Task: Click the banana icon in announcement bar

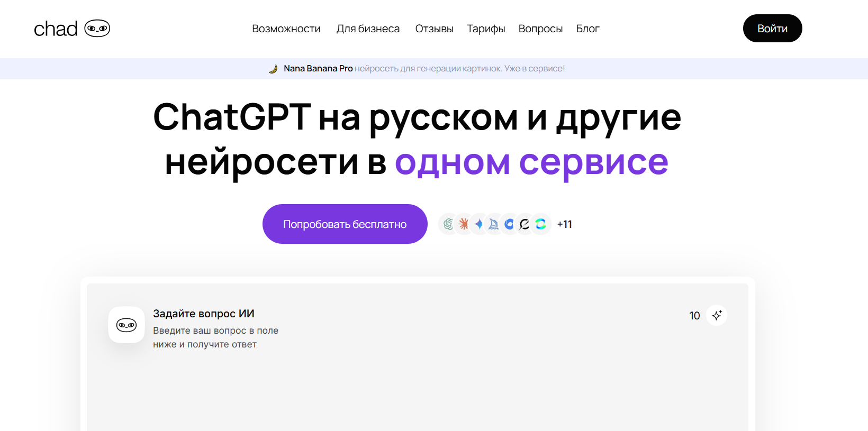Action: [x=273, y=69]
